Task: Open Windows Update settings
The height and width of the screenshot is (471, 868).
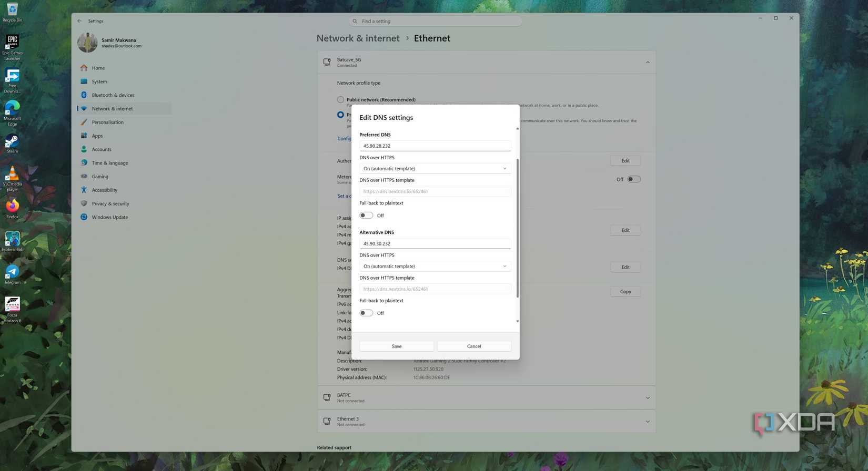Action: (124, 217)
